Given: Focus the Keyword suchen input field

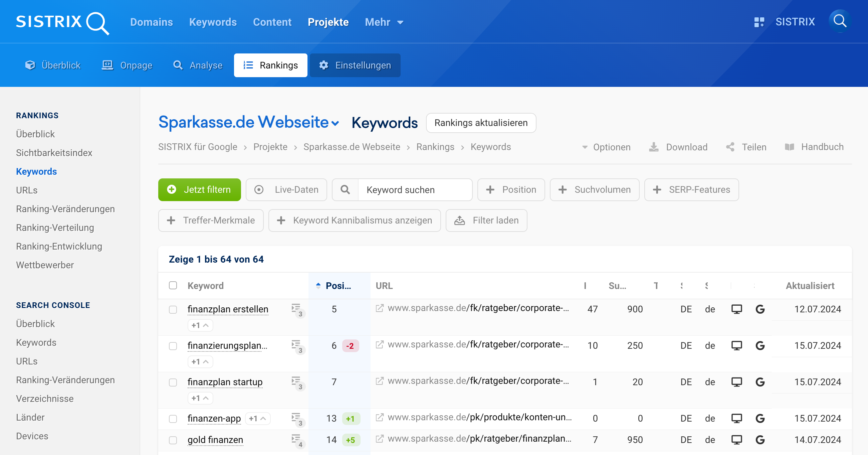Looking at the screenshot, I should coord(415,189).
